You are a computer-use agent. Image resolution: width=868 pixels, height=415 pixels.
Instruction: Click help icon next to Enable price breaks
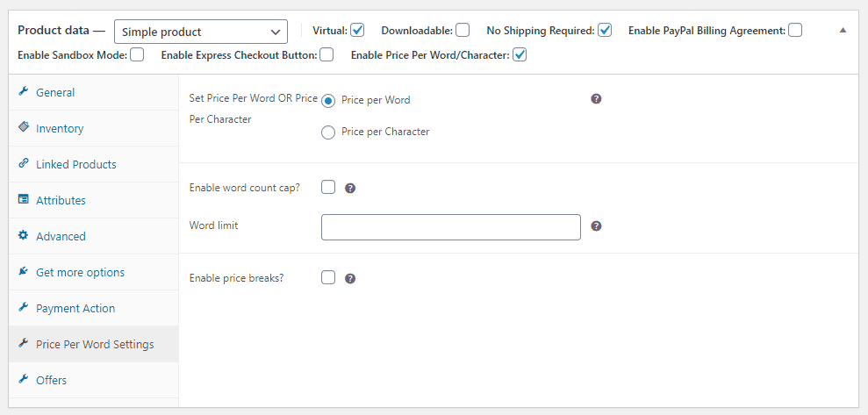350,278
